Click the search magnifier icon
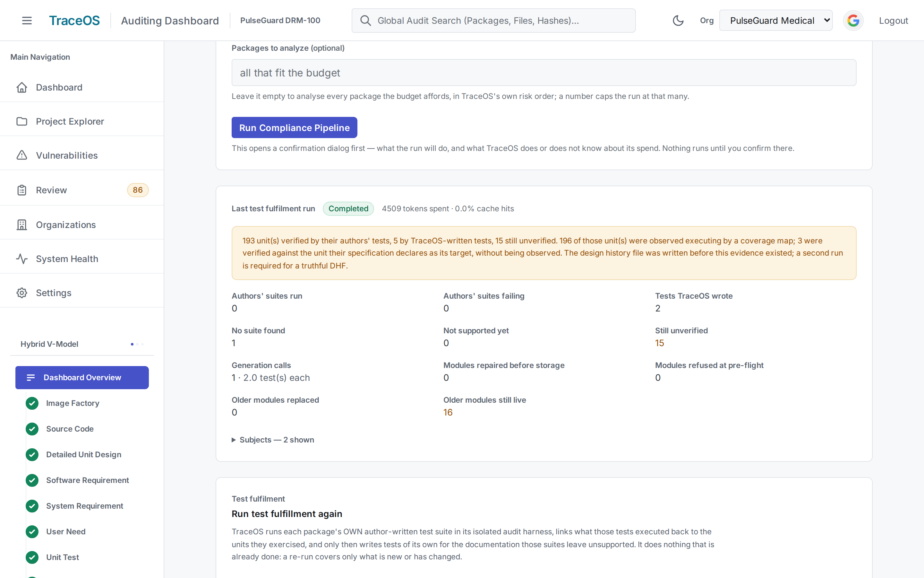Image resolution: width=924 pixels, height=578 pixels. click(x=365, y=21)
